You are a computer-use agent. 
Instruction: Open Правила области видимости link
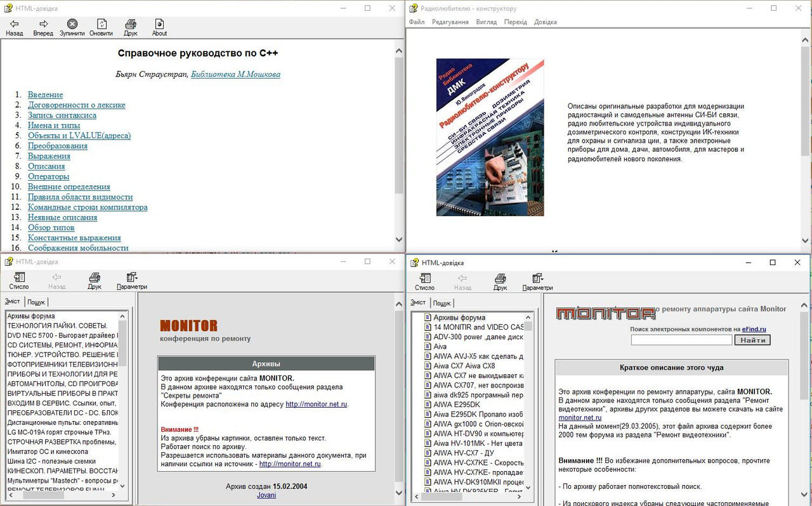tap(81, 197)
